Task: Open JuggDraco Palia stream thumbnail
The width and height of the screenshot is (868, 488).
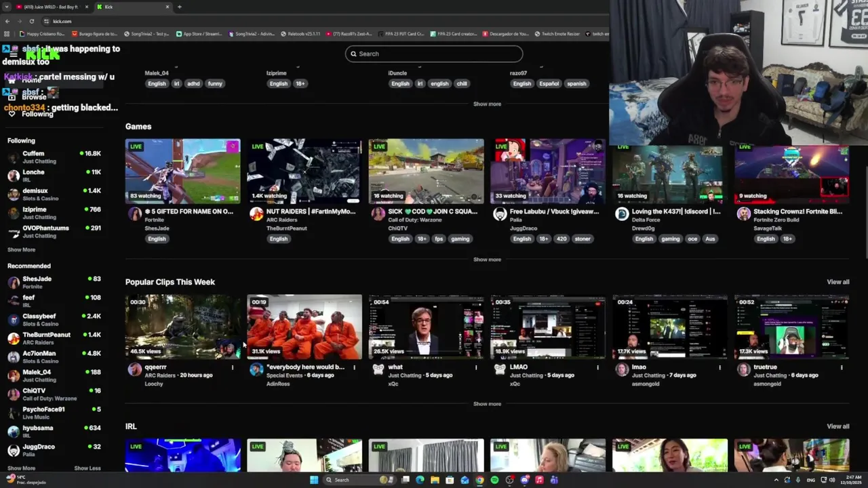Action: click(548, 171)
